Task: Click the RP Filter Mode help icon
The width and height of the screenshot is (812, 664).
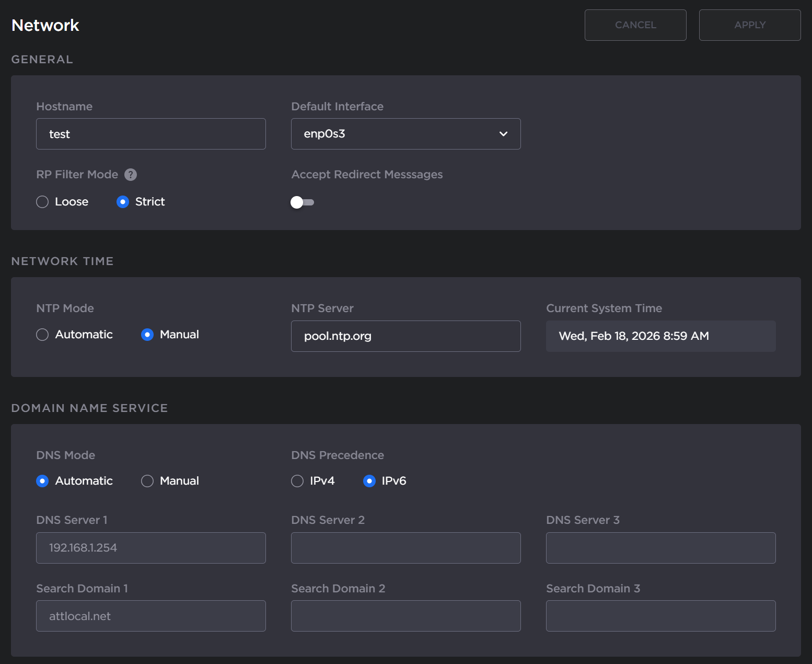Action: [x=131, y=175]
